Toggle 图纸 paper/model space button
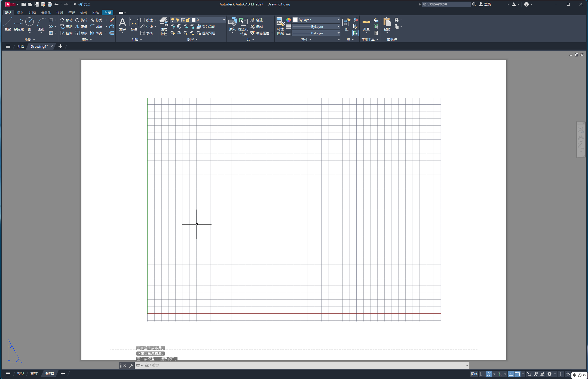Screen dimensions: 588x379 [x=474, y=374]
